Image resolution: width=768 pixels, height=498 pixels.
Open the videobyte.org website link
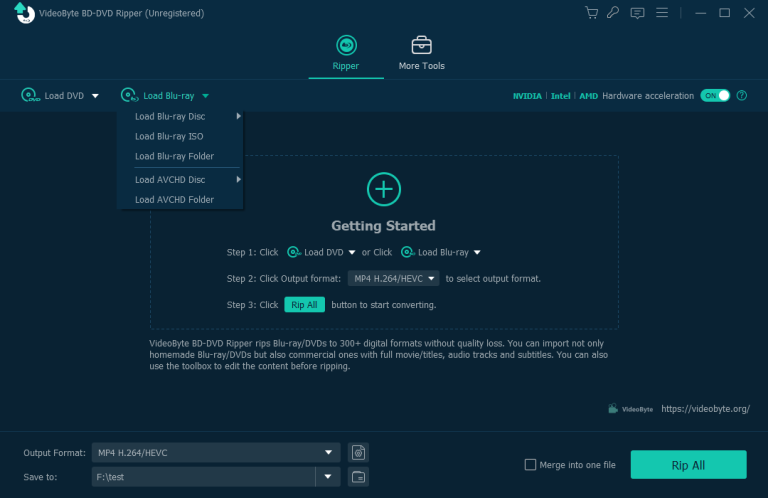pos(705,409)
